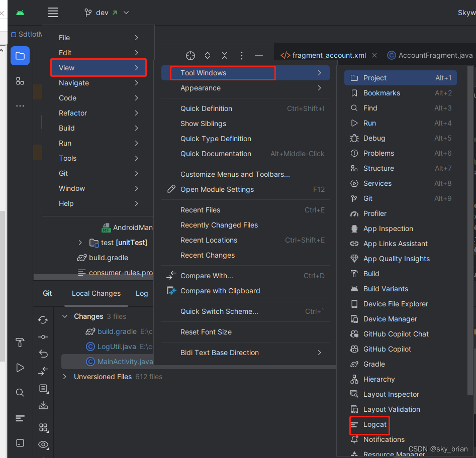Open Problems tool window
This screenshot has width=476, height=458.
click(401, 153)
